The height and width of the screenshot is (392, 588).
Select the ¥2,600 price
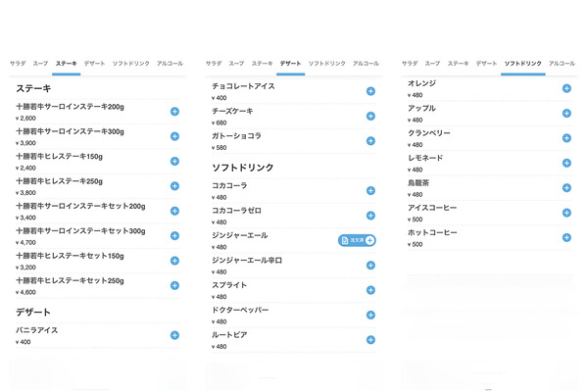[x=25, y=119]
